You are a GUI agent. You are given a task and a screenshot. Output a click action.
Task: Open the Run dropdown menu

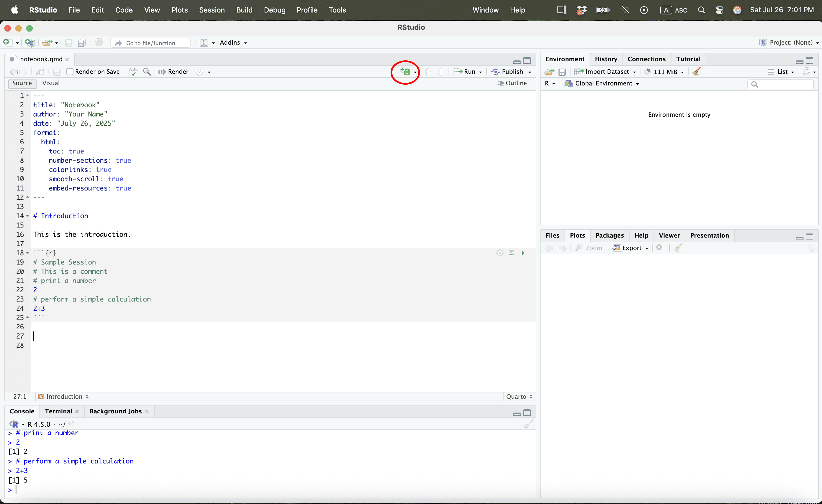tap(481, 72)
